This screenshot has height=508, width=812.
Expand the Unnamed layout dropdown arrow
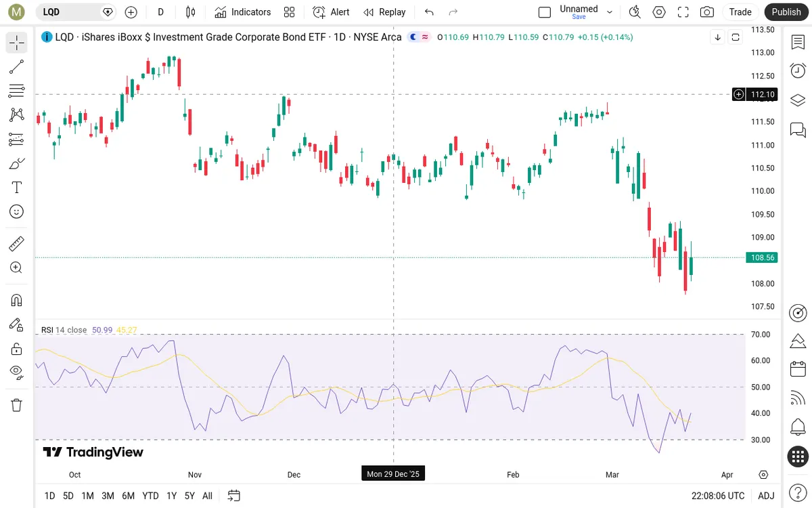pyautogui.click(x=610, y=12)
